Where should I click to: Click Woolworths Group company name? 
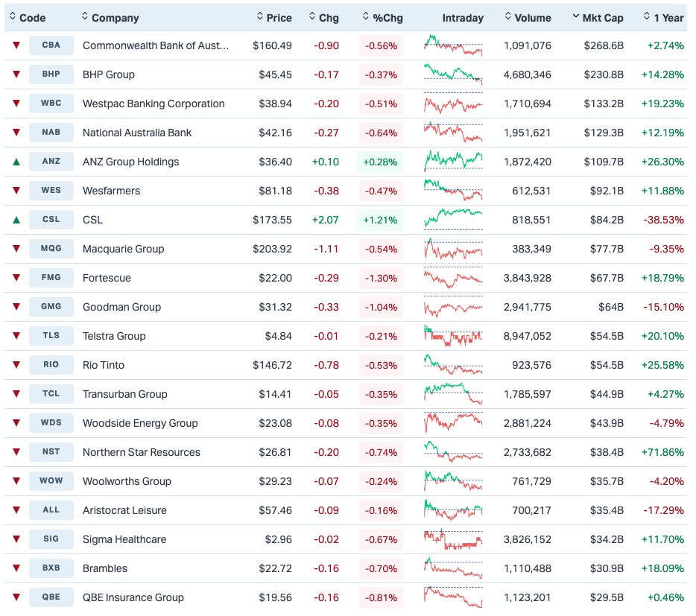coord(127,481)
